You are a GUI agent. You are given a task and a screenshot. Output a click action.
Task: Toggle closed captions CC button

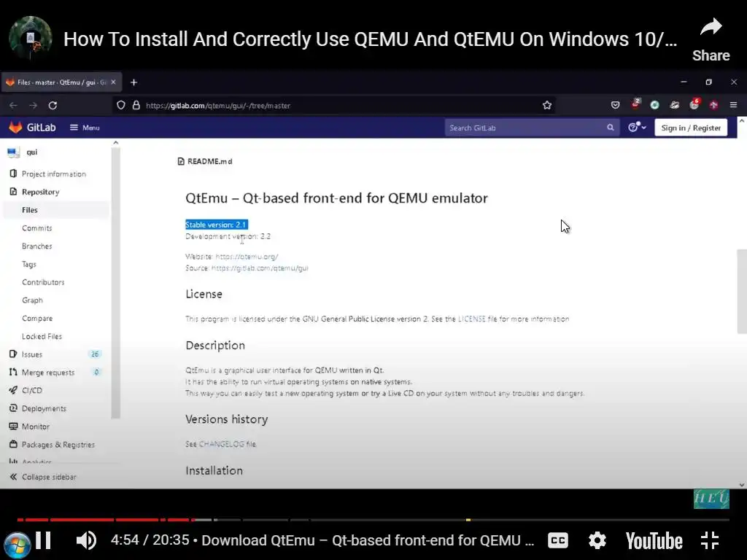(x=558, y=540)
